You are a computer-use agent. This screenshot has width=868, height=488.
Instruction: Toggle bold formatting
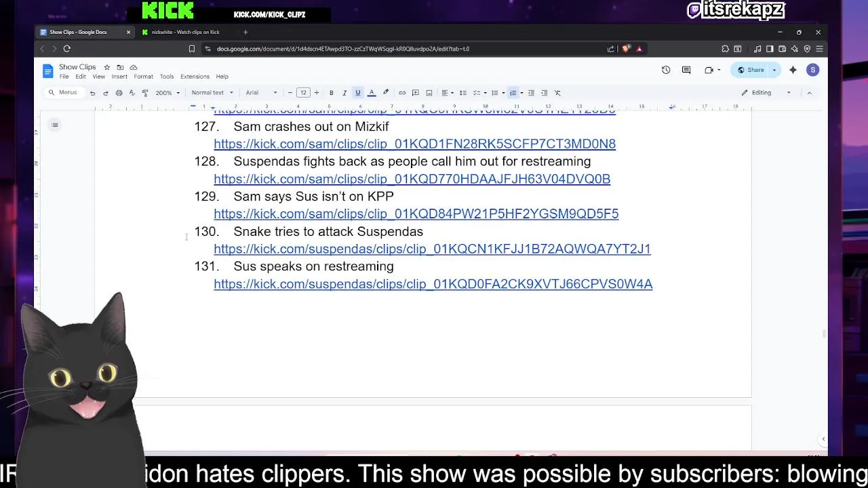tap(331, 93)
